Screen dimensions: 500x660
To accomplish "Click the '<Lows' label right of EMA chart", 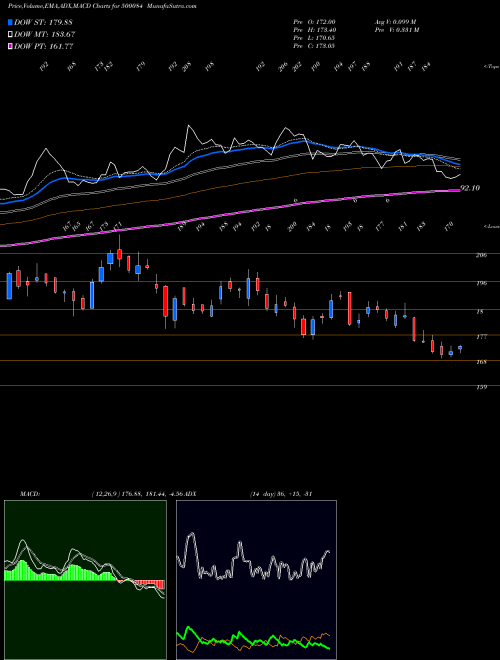I will click(x=491, y=226).
